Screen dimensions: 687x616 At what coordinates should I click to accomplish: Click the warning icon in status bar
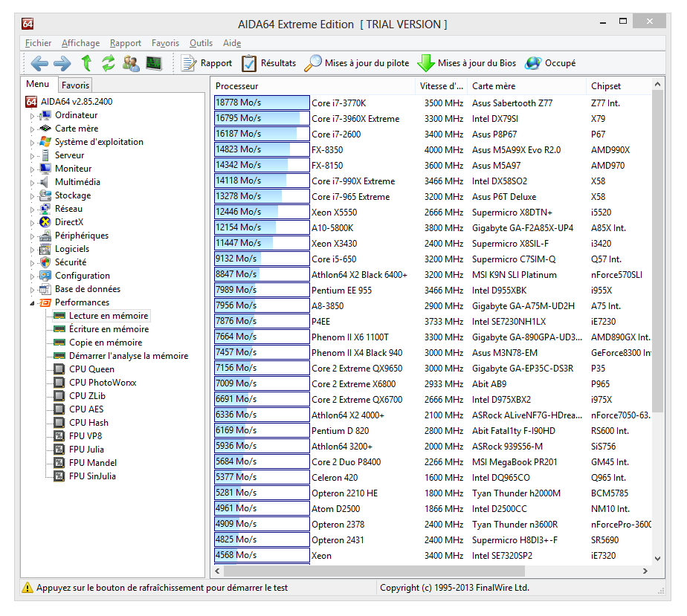pos(28,588)
